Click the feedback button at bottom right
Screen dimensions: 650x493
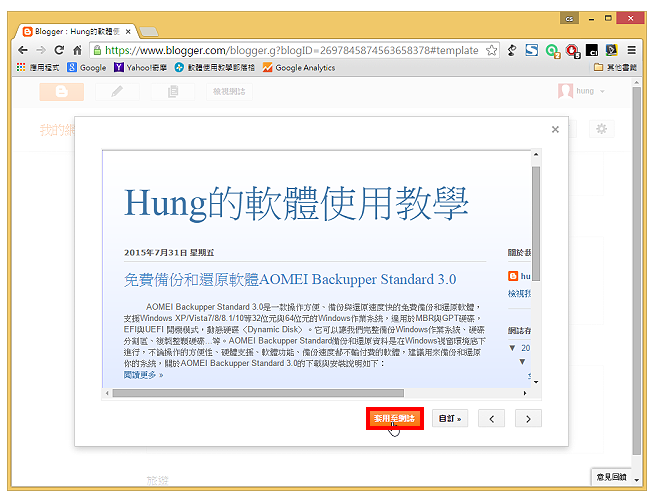(611, 477)
